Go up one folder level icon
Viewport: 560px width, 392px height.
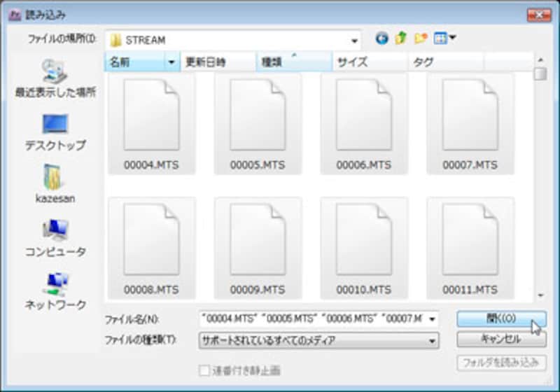401,39
